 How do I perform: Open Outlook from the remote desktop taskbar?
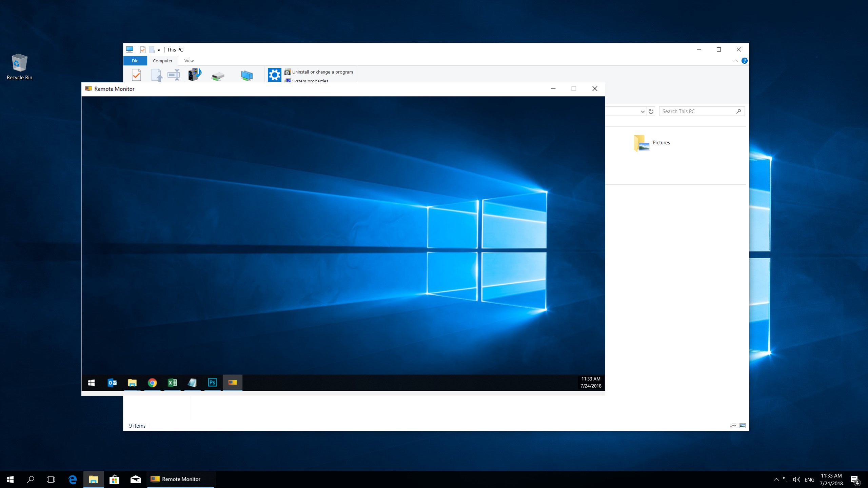click(x=112, y=383)
